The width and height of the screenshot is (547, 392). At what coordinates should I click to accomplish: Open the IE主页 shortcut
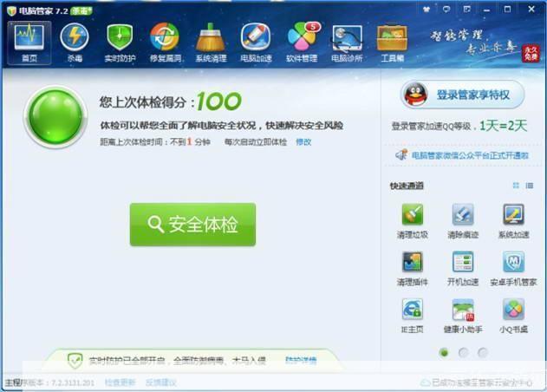click(x=413, y=316)
